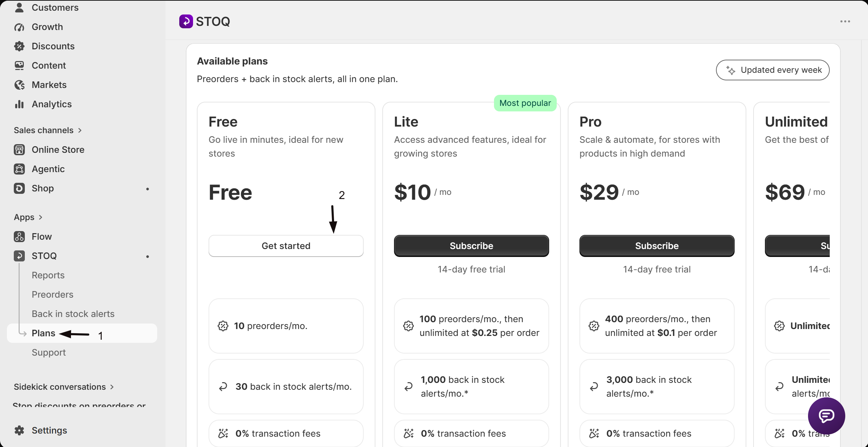Click '10 preorders/mo.' text
The width and height of the screenshot is (868, 447).
tap(271, 326)
